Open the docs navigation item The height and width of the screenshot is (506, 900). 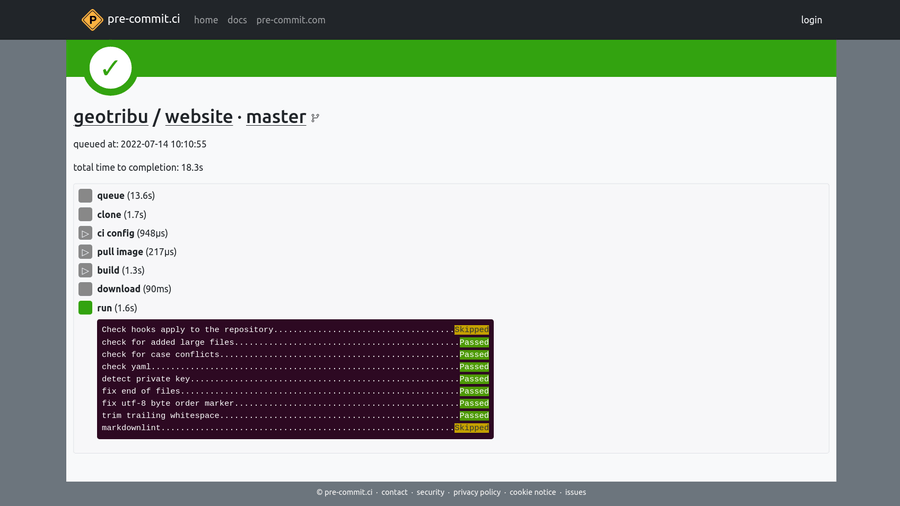(x=237, y=20)
